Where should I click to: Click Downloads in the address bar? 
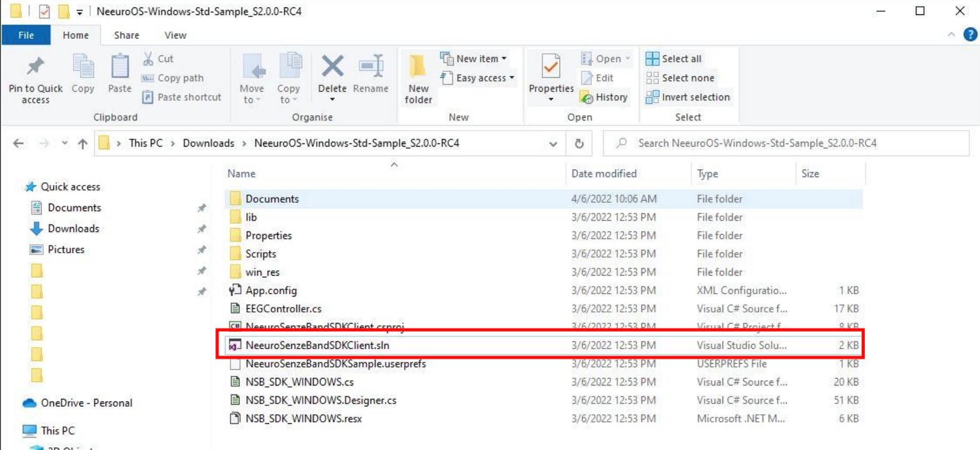[x=208, y=143]
